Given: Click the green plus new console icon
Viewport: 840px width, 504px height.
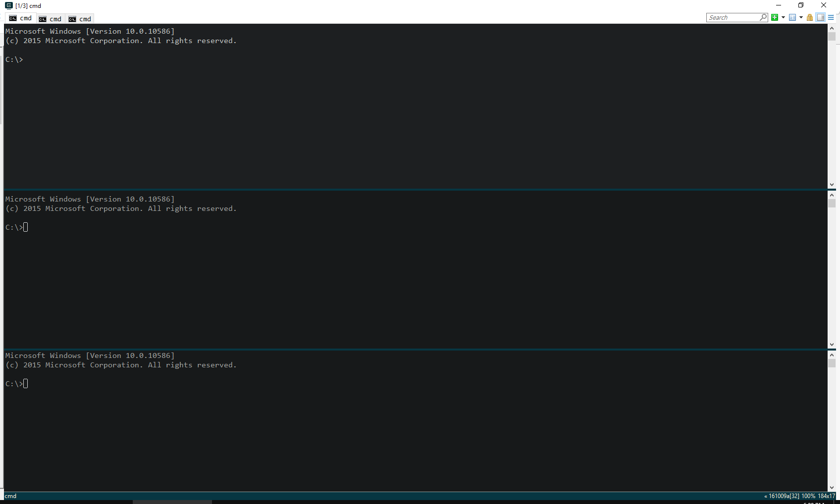Looking at the screenshot, I should click(x=775, y=17).
